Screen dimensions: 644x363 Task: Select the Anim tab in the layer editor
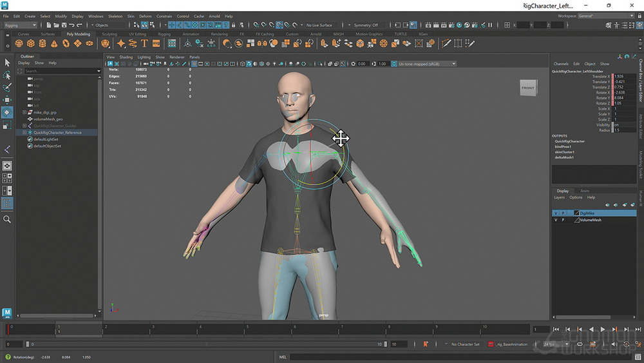pyautogui.click(x=584, y=191)
